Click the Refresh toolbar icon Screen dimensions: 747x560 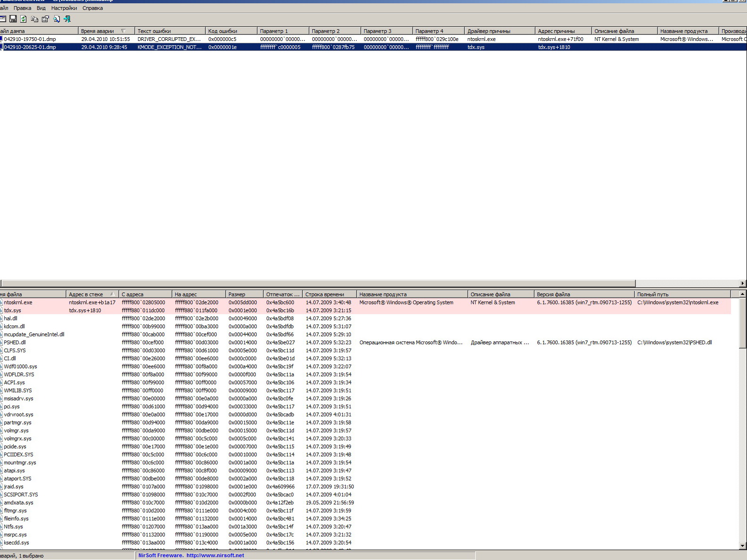click(x=24, y=19)
